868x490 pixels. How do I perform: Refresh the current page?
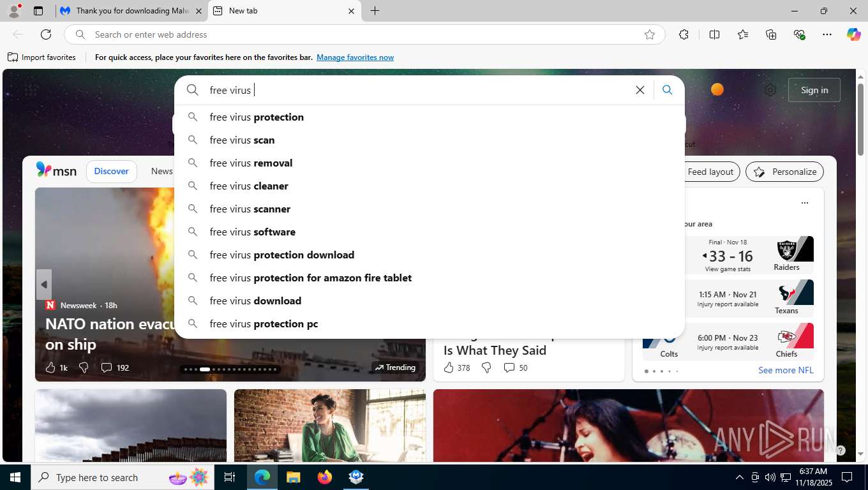[x=46, y=34]
